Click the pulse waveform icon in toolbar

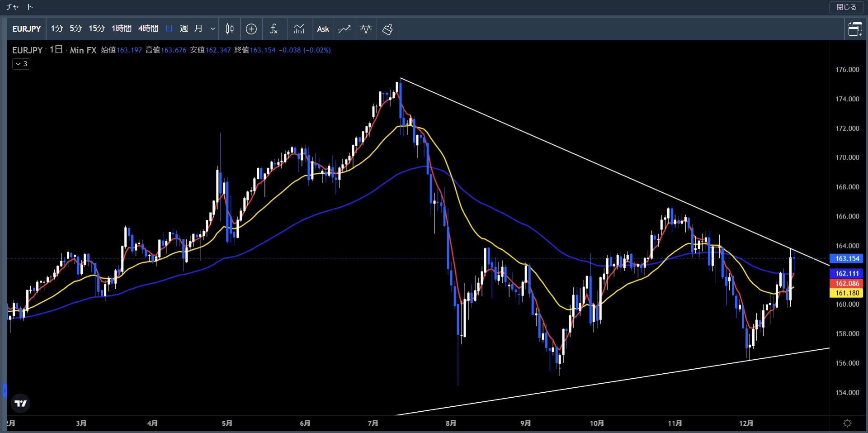(366, 29)
